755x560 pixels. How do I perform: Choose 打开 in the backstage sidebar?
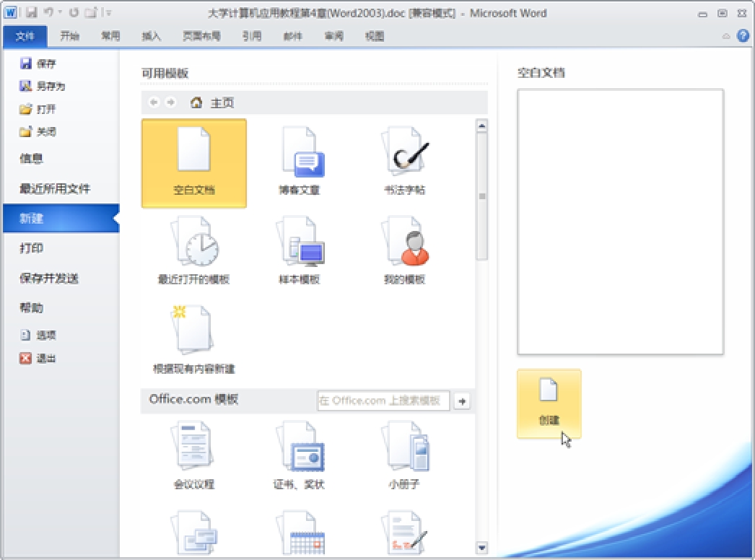pyautogui.click(x=38, y=109)
